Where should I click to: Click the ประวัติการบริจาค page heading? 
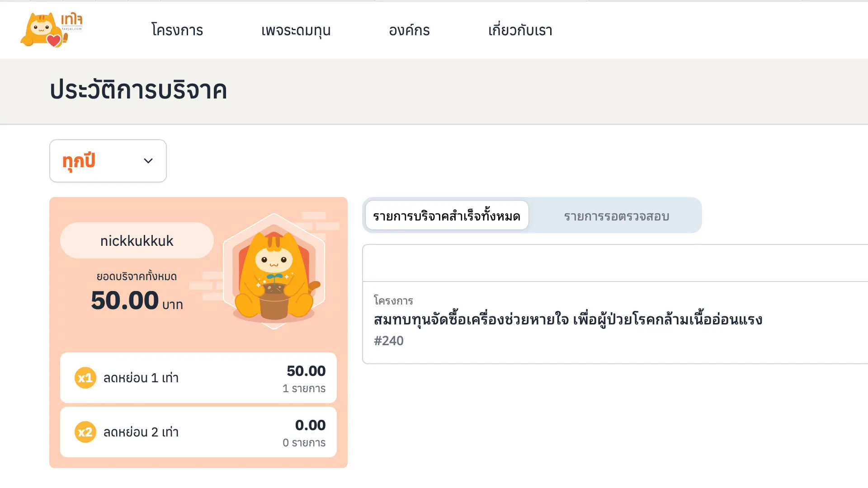[138, 90]
